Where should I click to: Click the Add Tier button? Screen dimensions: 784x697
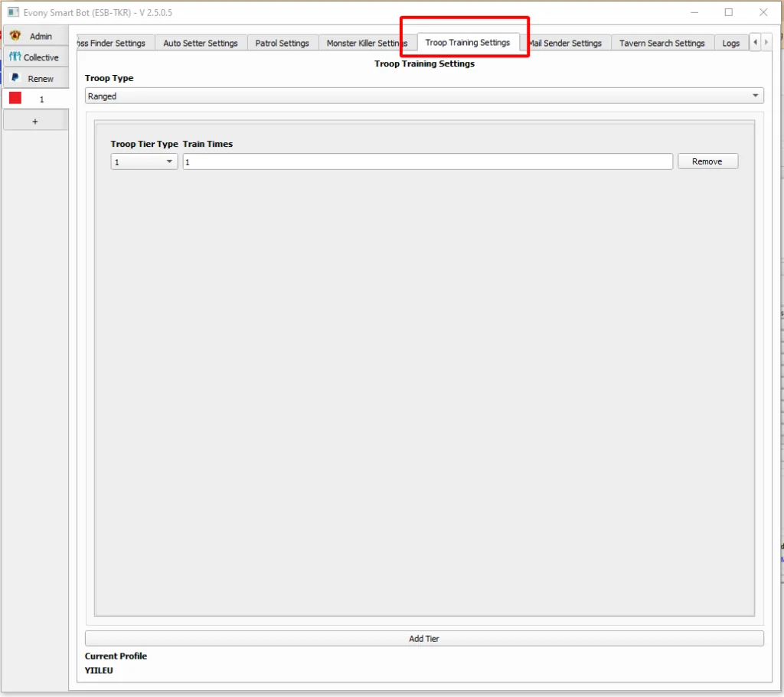pos(423,639)
